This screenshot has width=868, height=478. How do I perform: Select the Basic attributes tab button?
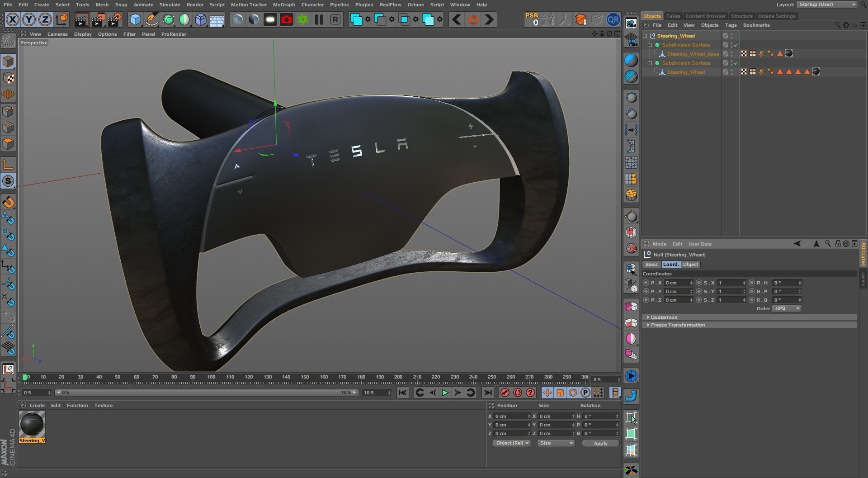click(651, 264)
